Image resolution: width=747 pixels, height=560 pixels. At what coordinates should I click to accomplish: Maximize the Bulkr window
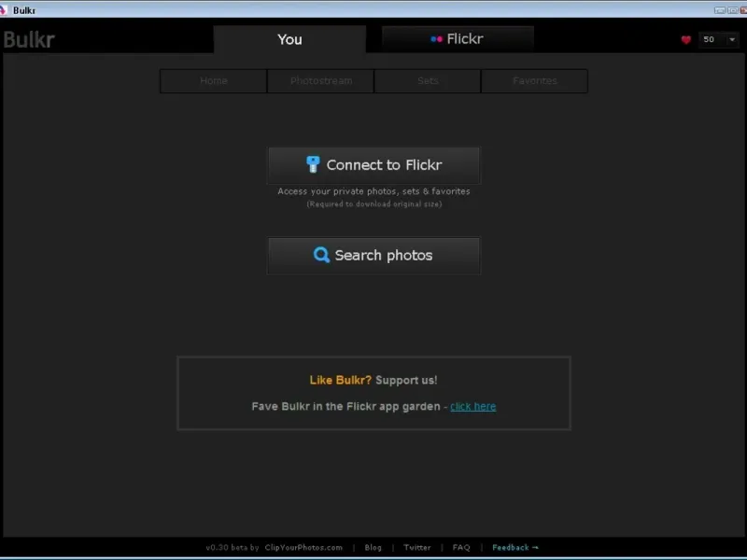[x=733, y=10]
